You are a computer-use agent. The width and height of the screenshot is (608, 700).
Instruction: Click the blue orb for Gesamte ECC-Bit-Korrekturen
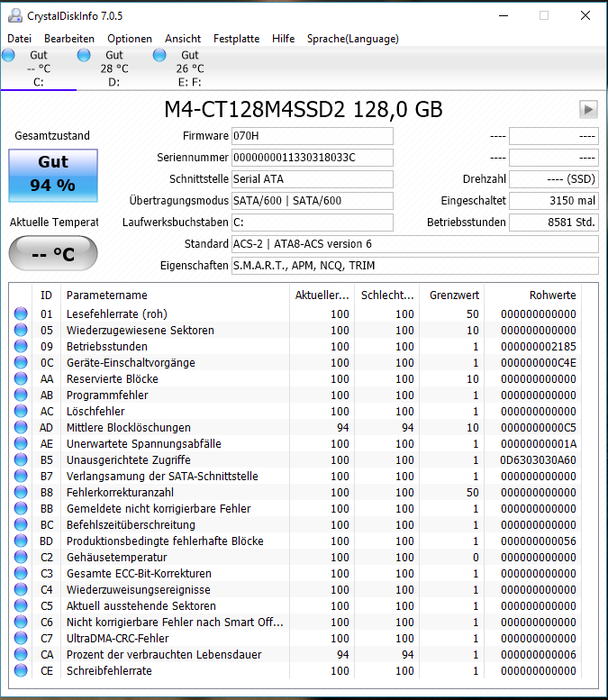coord(21,573)
